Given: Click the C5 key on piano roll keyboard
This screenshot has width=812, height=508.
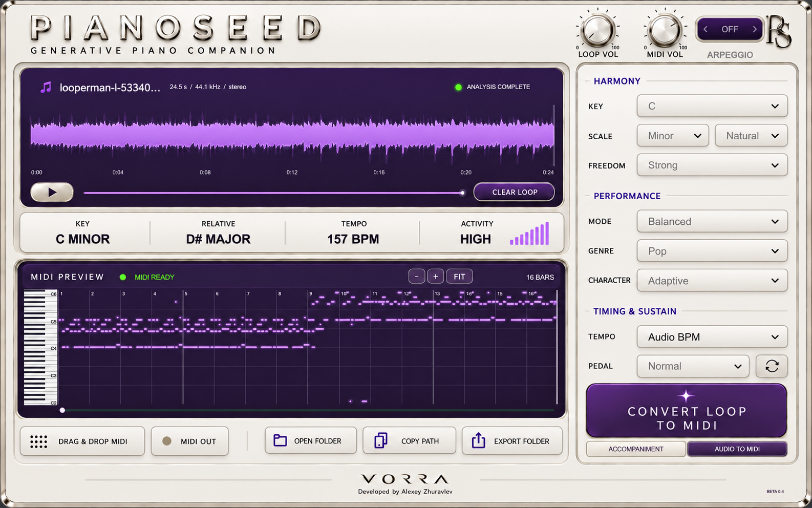Looking at the screenshot, I should coord(40,321).
